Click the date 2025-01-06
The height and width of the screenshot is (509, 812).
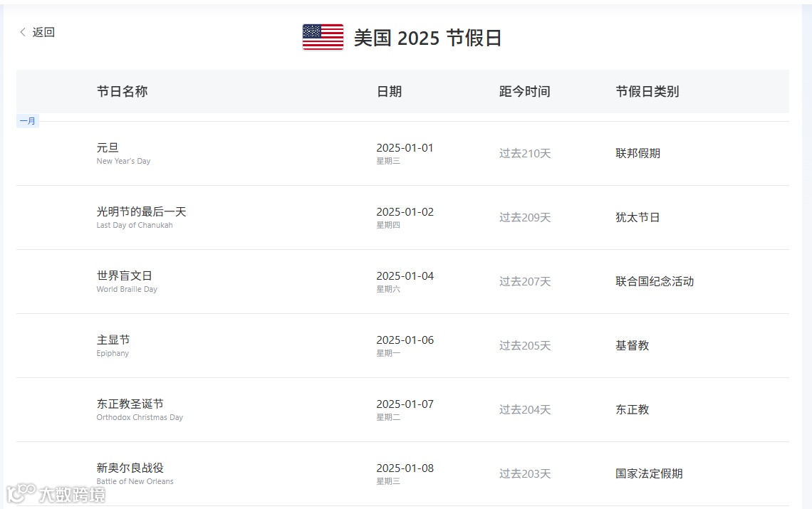tap(405, 340)
